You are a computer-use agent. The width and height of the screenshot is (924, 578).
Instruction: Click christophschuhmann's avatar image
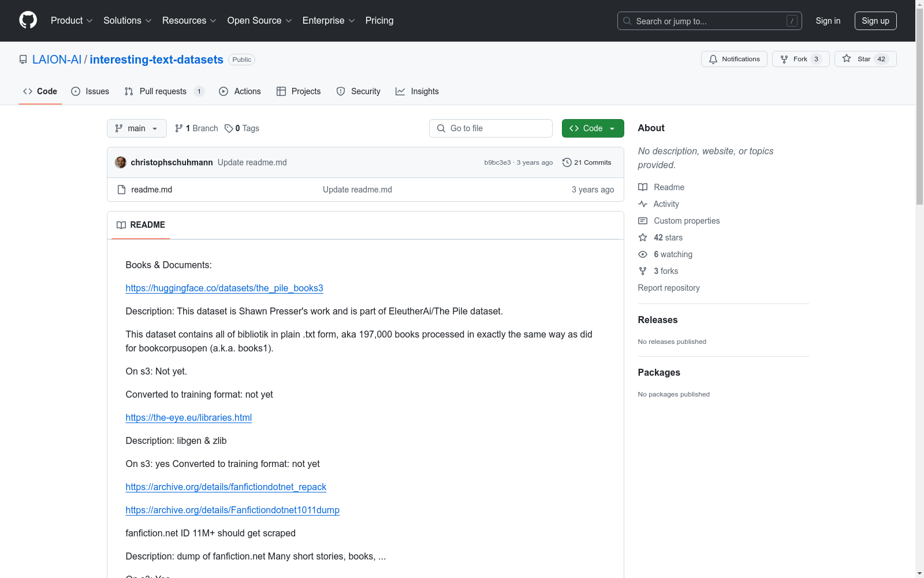click(x=121, y=162)
